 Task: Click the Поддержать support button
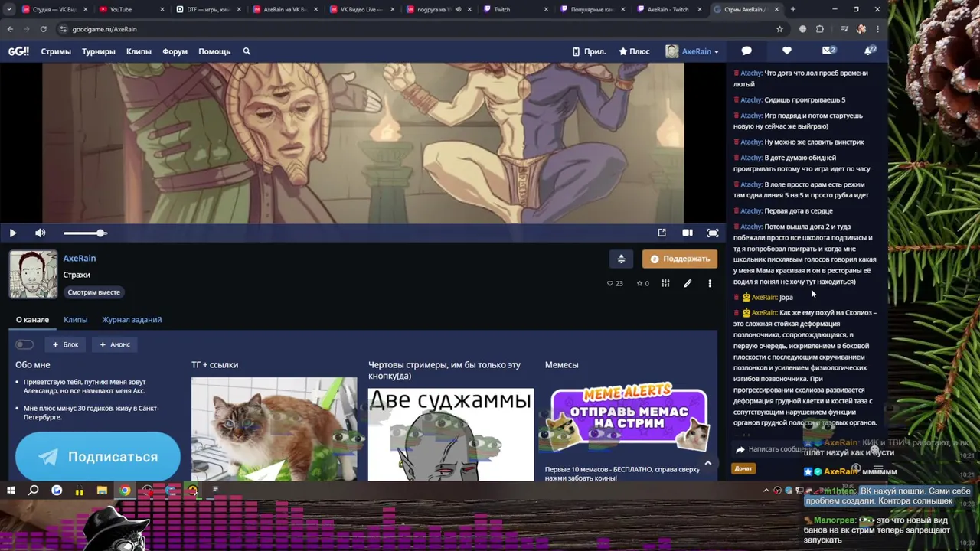[679, 259]
